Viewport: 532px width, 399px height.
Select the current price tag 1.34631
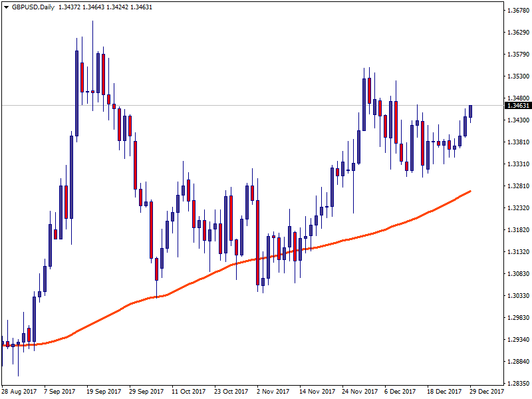pos(517,106)
